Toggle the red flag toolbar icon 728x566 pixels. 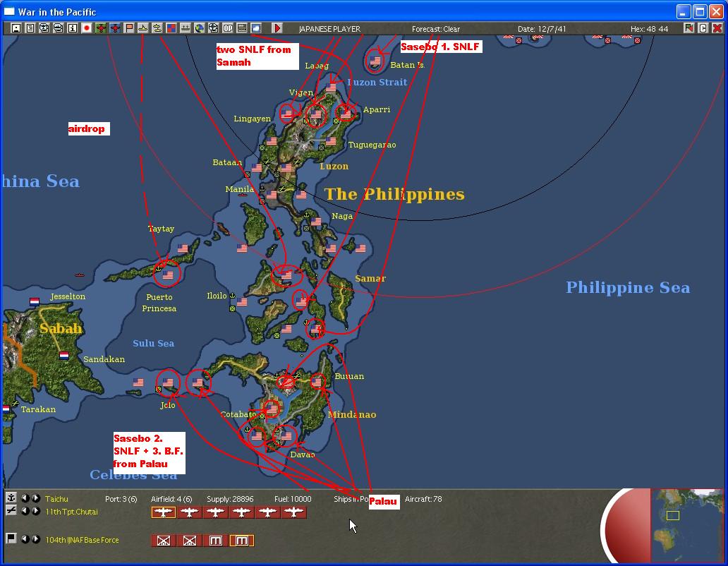(x=129, y=28)
